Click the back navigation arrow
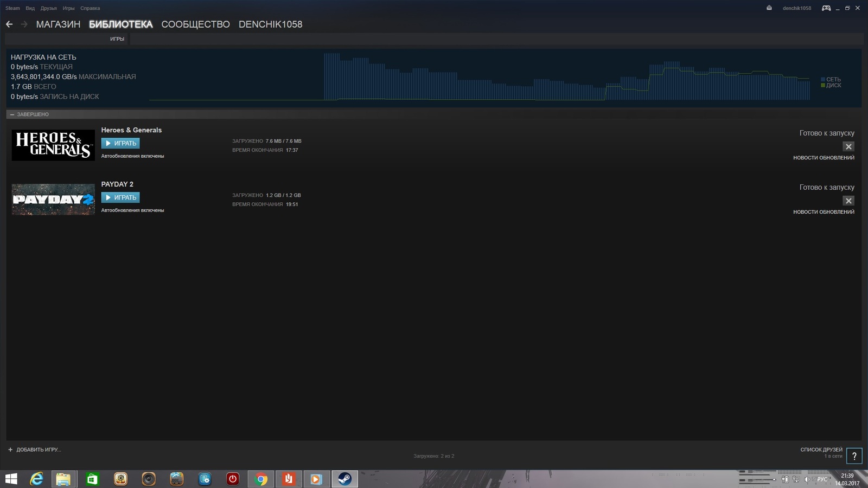The width and height of the screenshot is (868, 488). [x=9, y=24]
